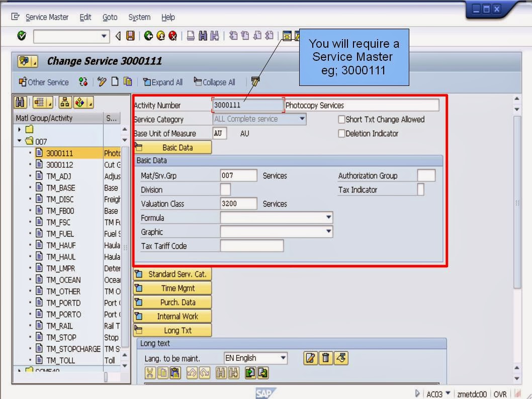Open the Service Category dropdown
Viewport: 532px width, 399px height.
(302, 119)
